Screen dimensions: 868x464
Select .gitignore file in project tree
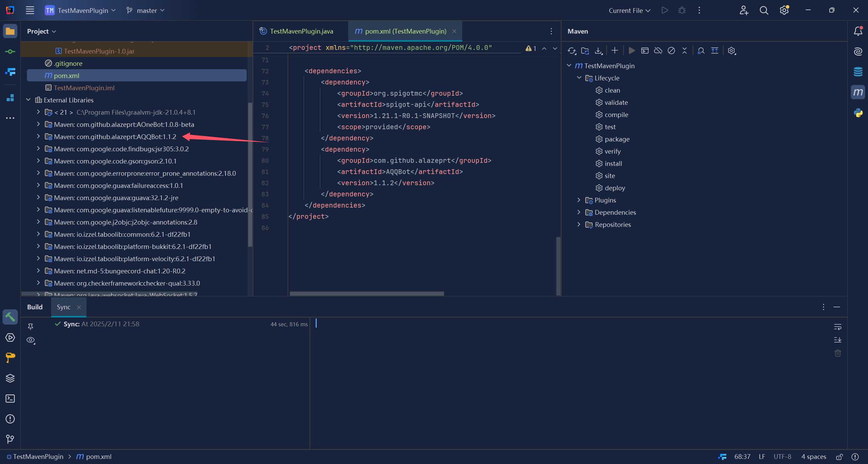click(x=68, y=63)
